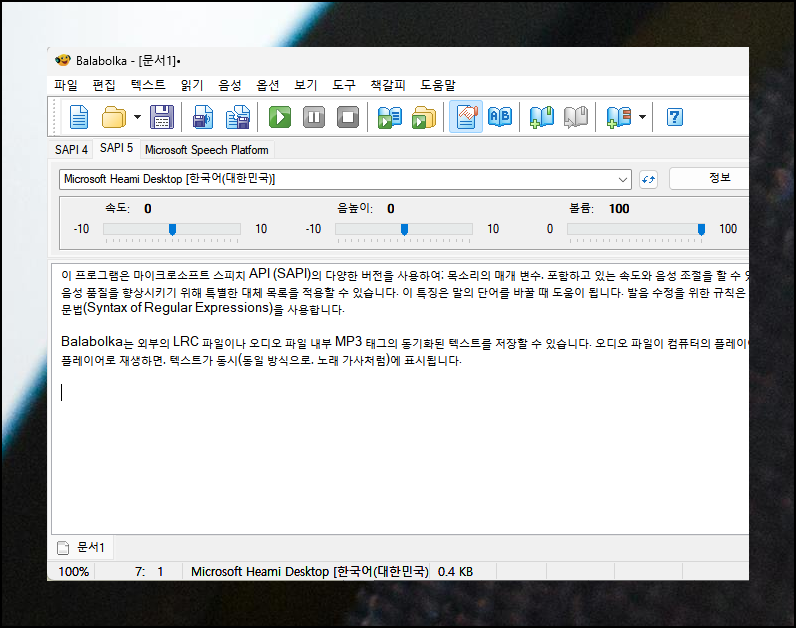The height and width of the screenshot is (628, 796).
Task: Click the 0.4 KB file size in status bar
Action: click(455, 572)
